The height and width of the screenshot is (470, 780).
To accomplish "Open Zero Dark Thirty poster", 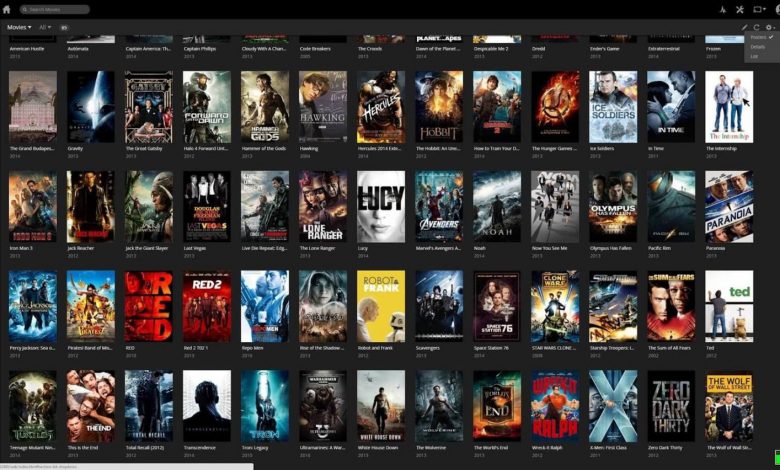I will 671,406.
